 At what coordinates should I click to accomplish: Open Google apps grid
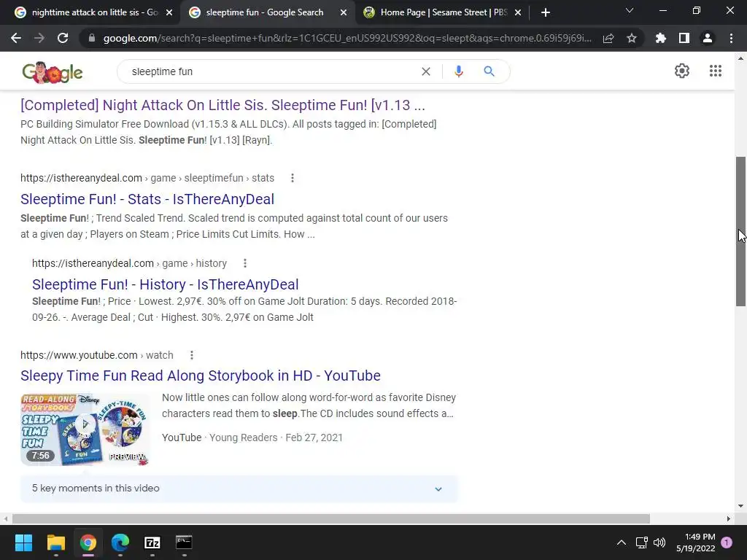(716, 71)
